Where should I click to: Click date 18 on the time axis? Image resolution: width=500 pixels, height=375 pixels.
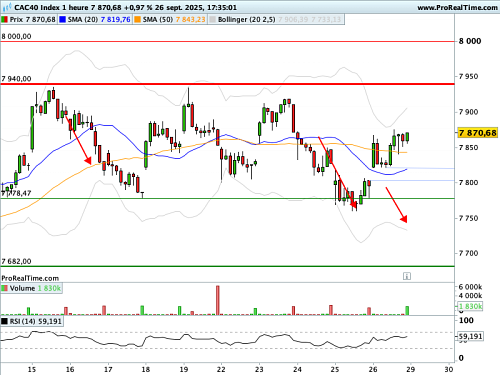[x=146, y=369]
